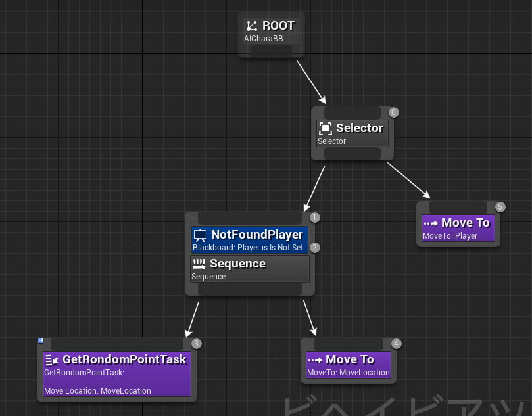The height and width of the screenshot is (416, 532).
Task: Click the "NotFoundPlayer" title text
Action: coord(257,235)
